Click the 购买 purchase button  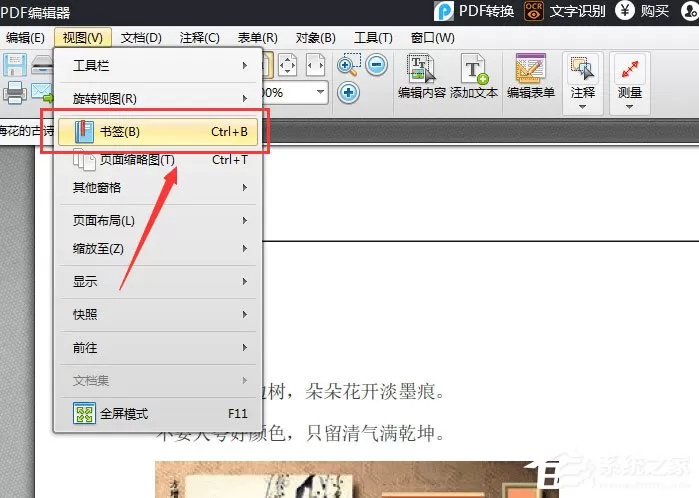tap(642, 11)
